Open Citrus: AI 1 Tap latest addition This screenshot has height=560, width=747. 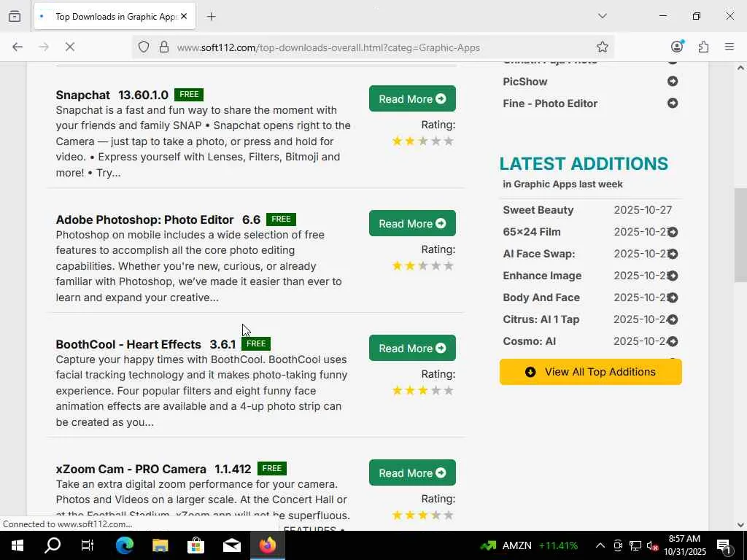541,319
